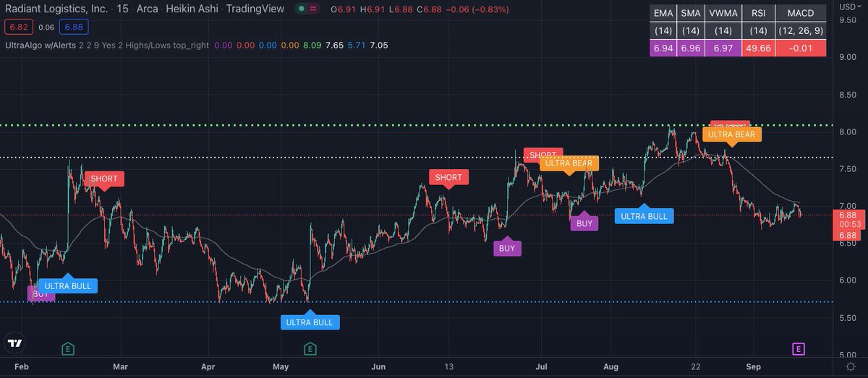This screenshot has height=378, width=868.
Task: Click the green 8.09 indicator value
Action: [312, 45]
